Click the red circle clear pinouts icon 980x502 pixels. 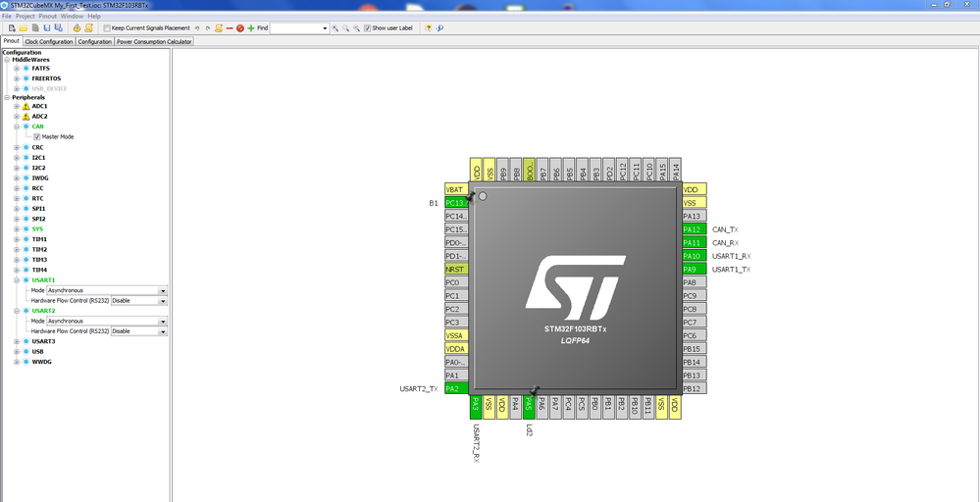240,28
